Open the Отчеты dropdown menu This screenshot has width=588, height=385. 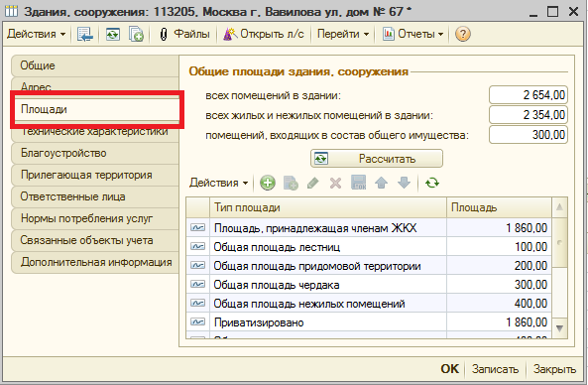pyautogui.click(x=413, y=34)
